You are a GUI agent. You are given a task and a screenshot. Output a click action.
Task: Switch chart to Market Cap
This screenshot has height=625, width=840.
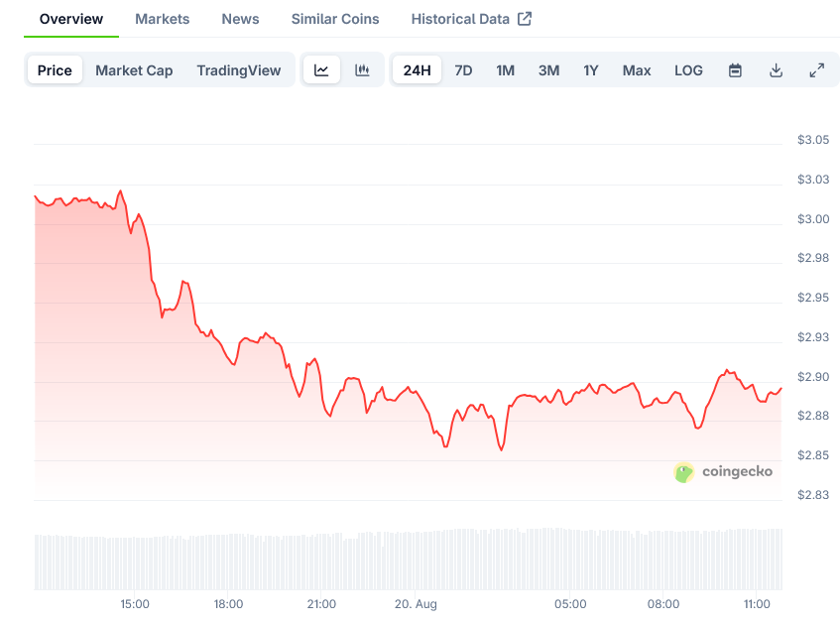[134, 70]
